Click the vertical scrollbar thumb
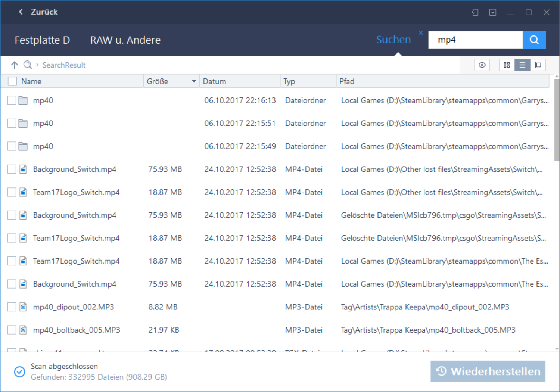 click(557, 120)
